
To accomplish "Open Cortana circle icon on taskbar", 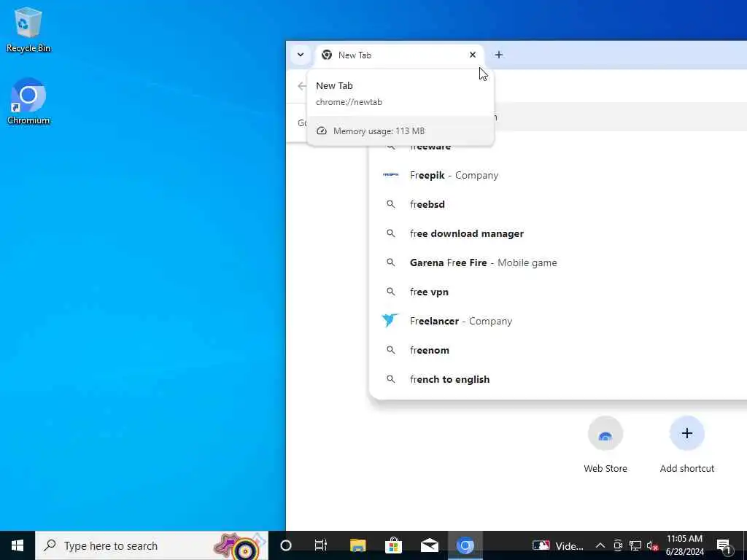I will (x=286, y=545).
